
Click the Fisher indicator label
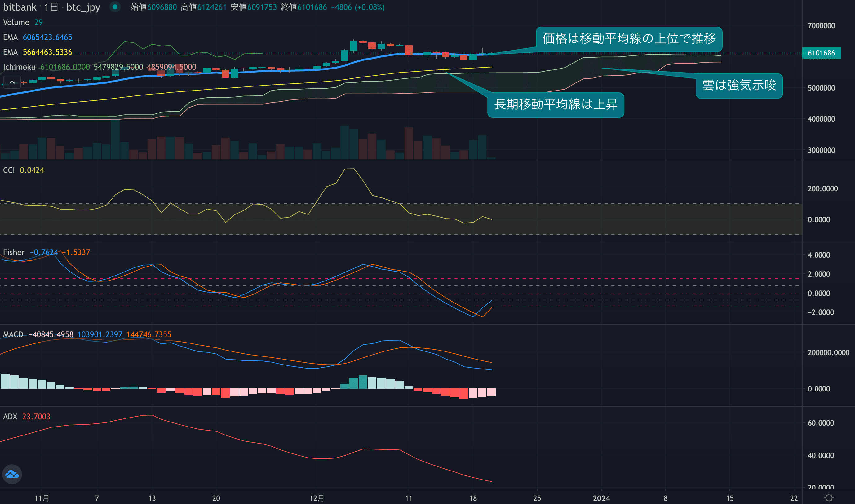point(14,252)
